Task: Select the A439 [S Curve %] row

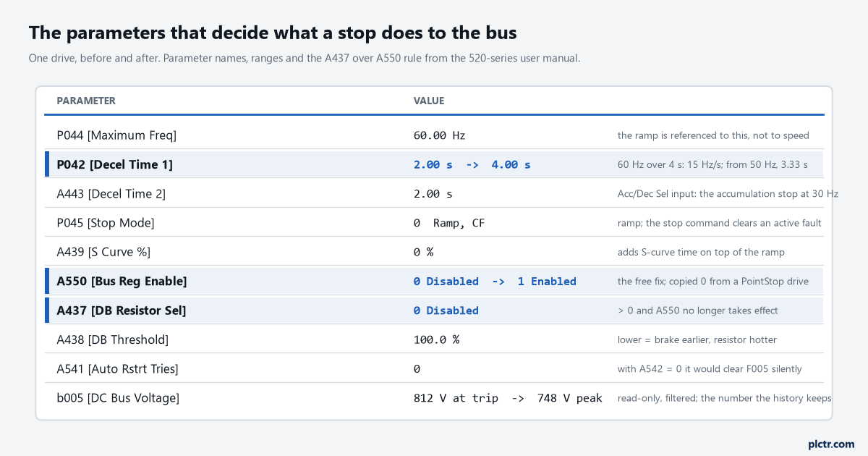Action: click(x=434, y=252)
